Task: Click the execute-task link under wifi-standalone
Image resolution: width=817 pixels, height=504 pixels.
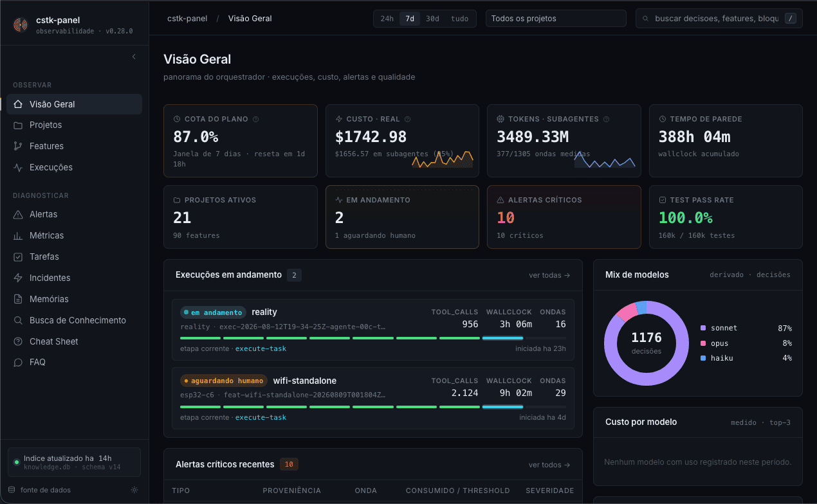Action: 261,417
